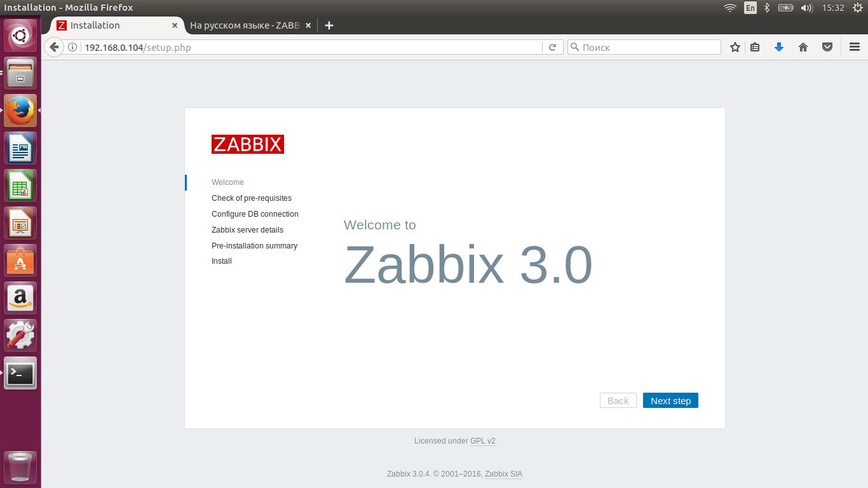Close the Installation tab
The image size is (868, 488).
point(175,25)
